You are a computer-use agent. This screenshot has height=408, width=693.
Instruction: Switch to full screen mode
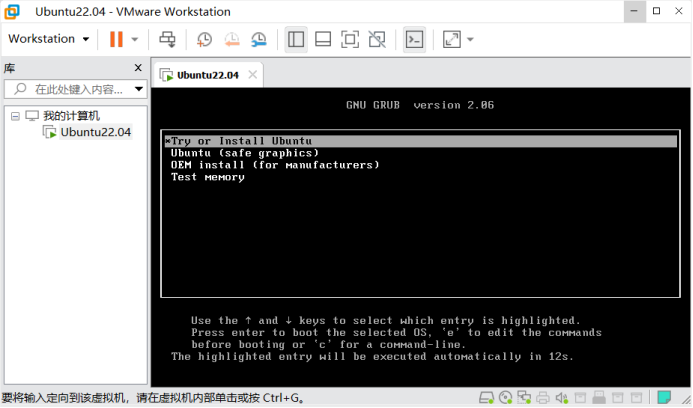tap(350, 39)
